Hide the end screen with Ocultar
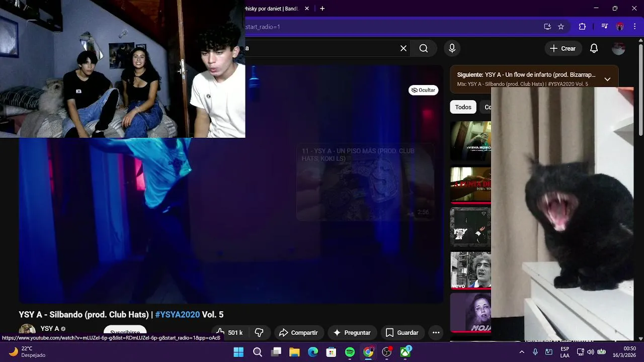Viewport: 644px width, 362px height. click(423, 90)
